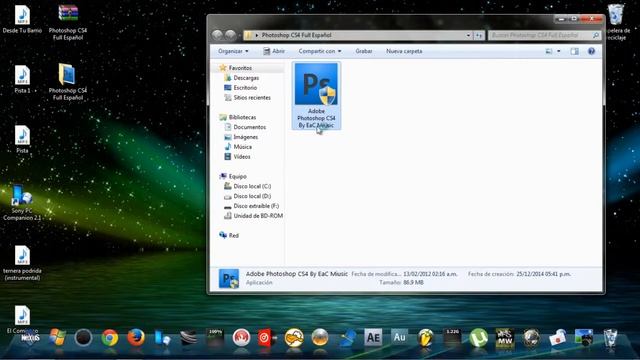This screenshot has width=640, height=360.
Task: Toggle the preview pane button
Action: [574, 51]
